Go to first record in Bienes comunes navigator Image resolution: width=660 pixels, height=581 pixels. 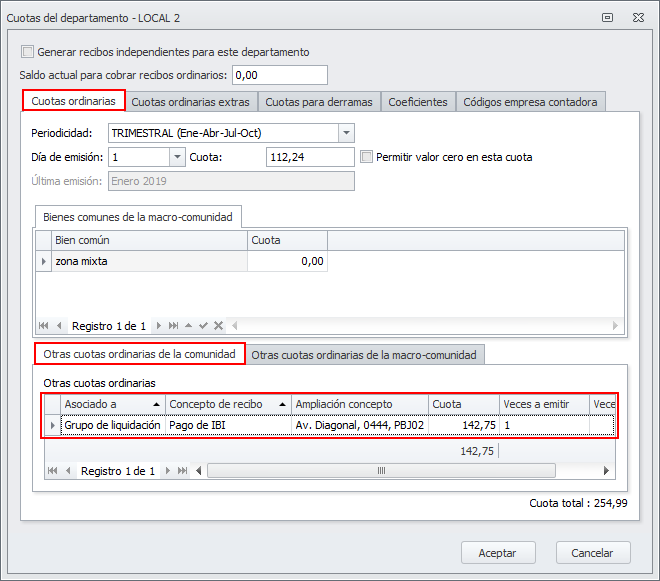[x=45, y=326]
